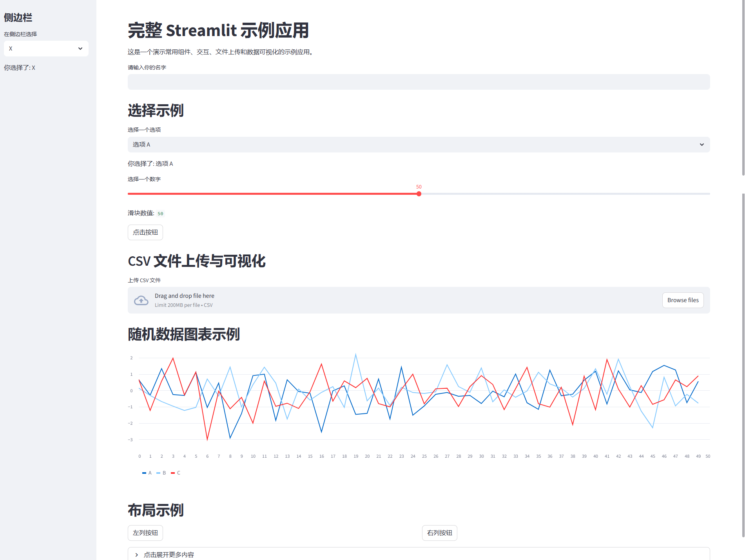
Task: Click Browse files to upload CSV
Action: (x=683, y=300)
